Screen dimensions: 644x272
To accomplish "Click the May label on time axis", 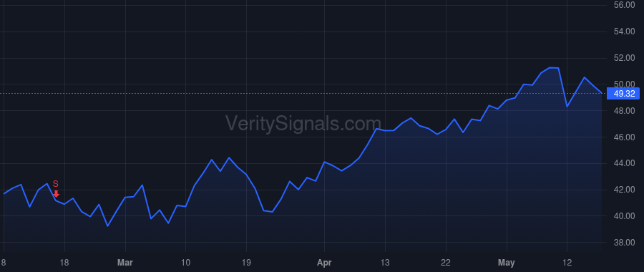I will tap(507, 262).
